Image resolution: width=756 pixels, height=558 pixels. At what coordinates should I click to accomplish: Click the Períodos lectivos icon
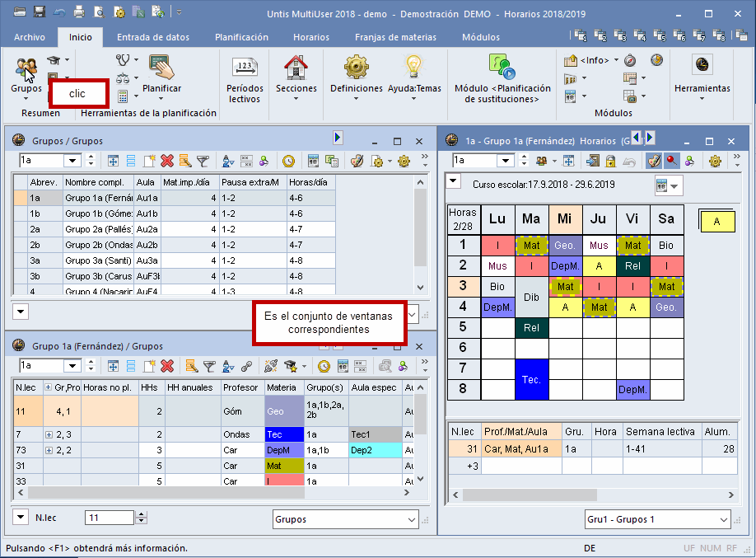[x=245, y=68]
